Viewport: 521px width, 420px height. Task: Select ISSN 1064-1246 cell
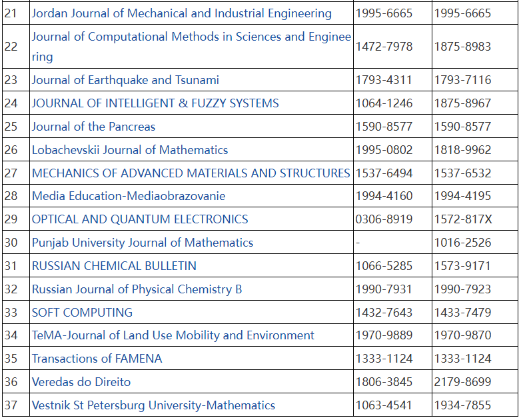(x=392, y=103)
